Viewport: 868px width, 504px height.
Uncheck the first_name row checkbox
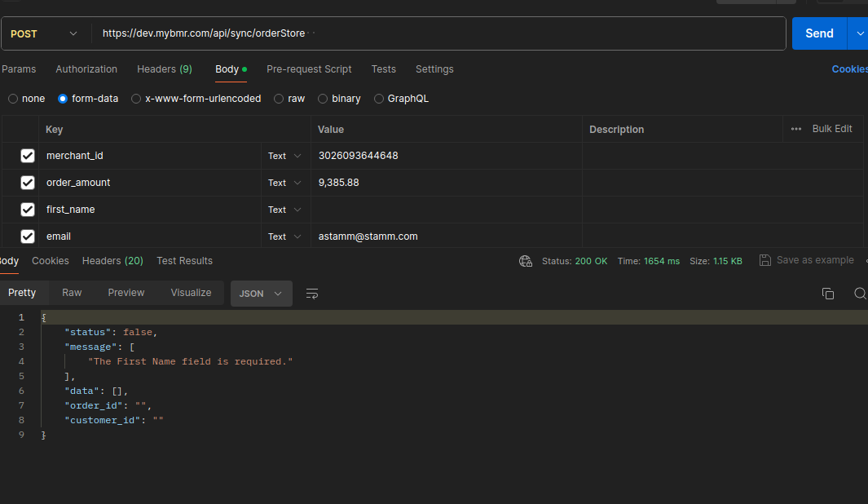[x=28, y=210]
